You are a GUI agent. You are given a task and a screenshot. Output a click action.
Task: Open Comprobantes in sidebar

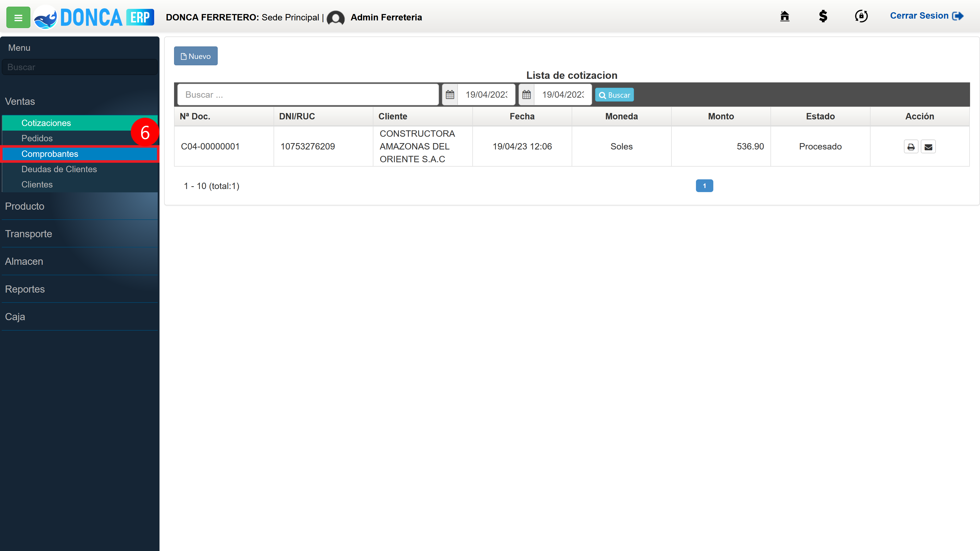[80, 154]
